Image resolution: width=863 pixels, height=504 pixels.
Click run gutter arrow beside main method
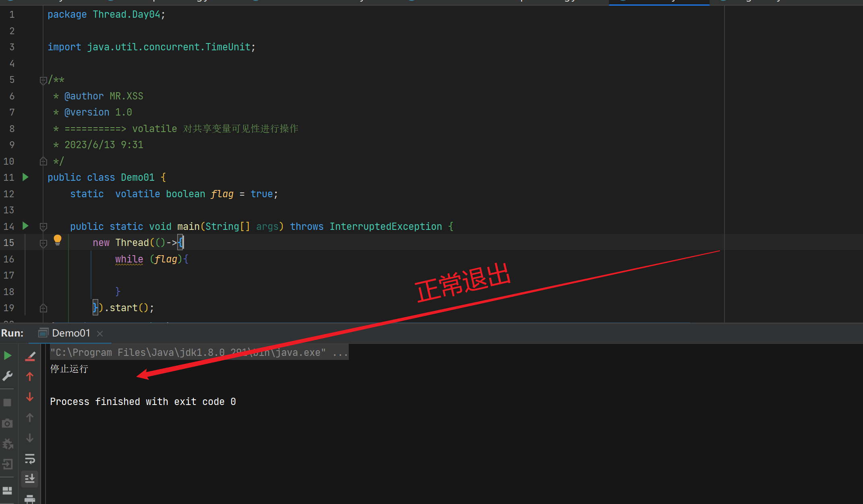(25, 226)
